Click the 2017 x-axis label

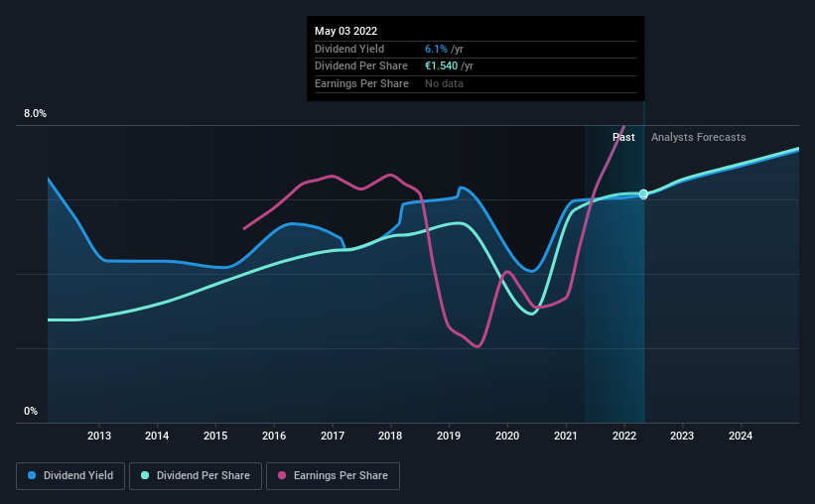point(333,436)
